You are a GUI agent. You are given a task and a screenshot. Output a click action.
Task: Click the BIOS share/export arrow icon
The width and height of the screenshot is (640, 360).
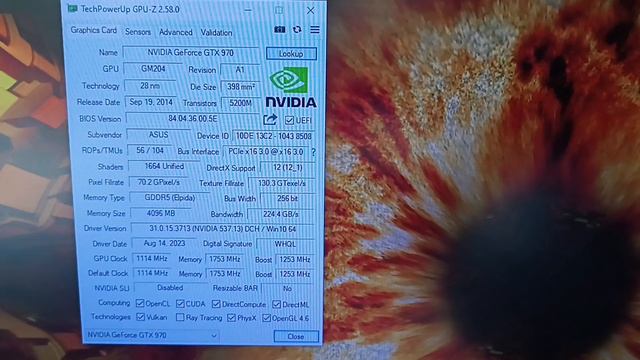click(270, 120)
